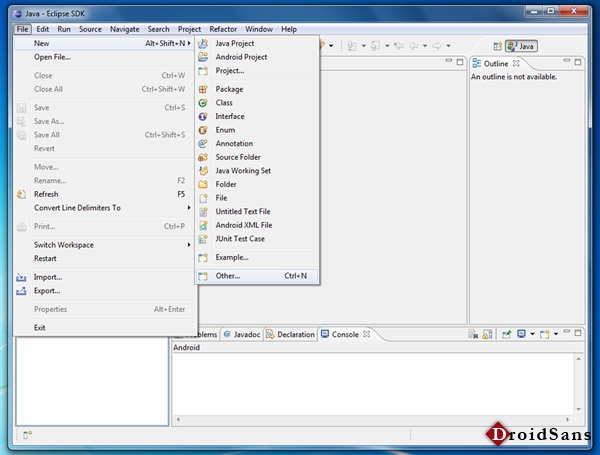
Task: Click the Android XML File icon
Action: [x=203, y=225]
